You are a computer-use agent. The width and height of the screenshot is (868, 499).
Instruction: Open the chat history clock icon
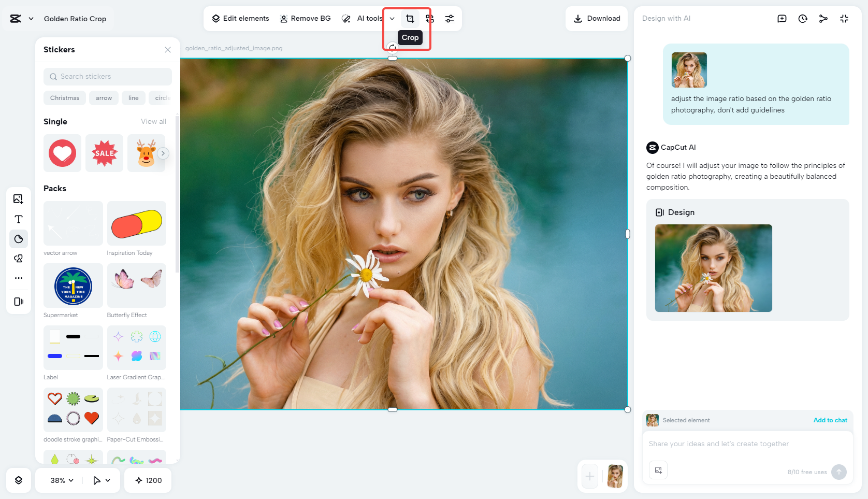point(803,19)
